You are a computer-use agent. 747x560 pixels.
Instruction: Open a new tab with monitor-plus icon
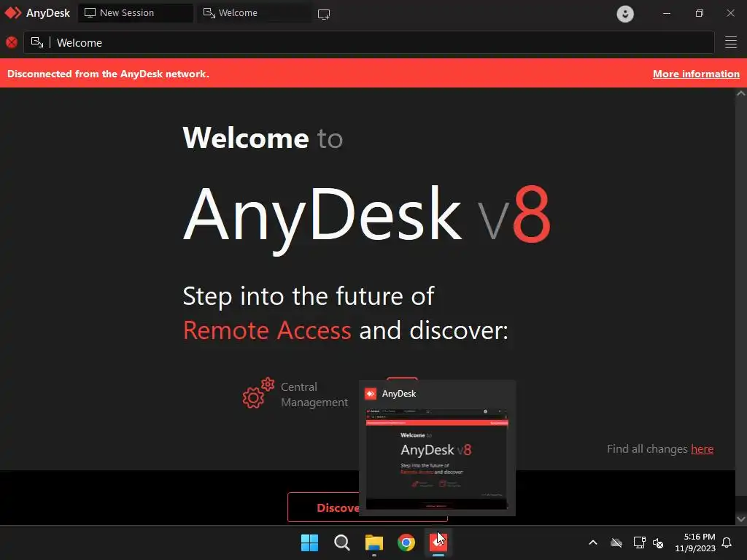pyautogui.click(x=324, y=15)
